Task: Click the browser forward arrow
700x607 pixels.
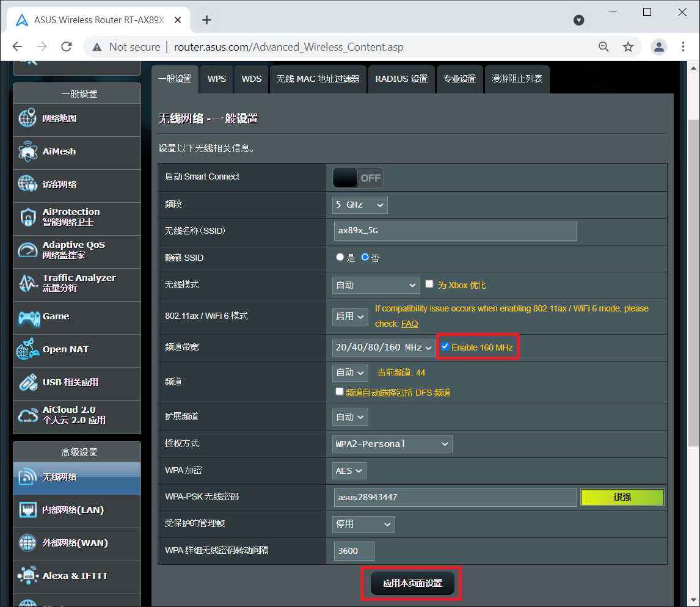Action: (42, 46)
